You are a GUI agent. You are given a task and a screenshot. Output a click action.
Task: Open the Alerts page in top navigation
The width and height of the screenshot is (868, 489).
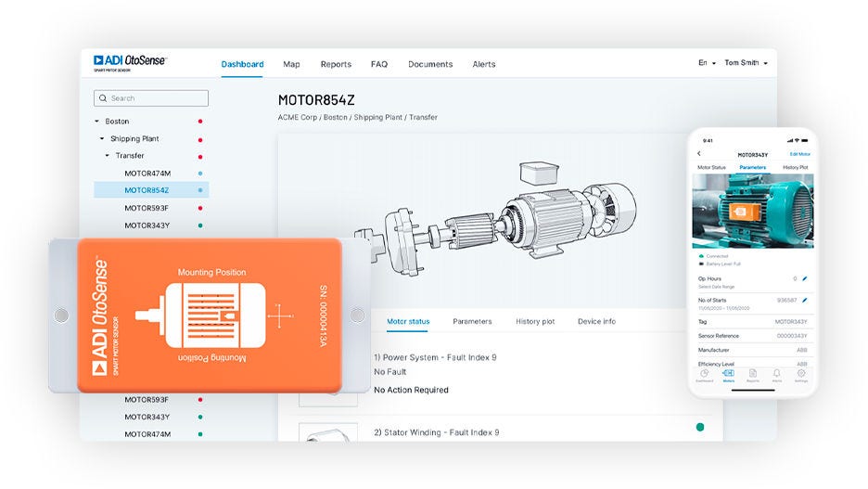click(x=484, y=64)
